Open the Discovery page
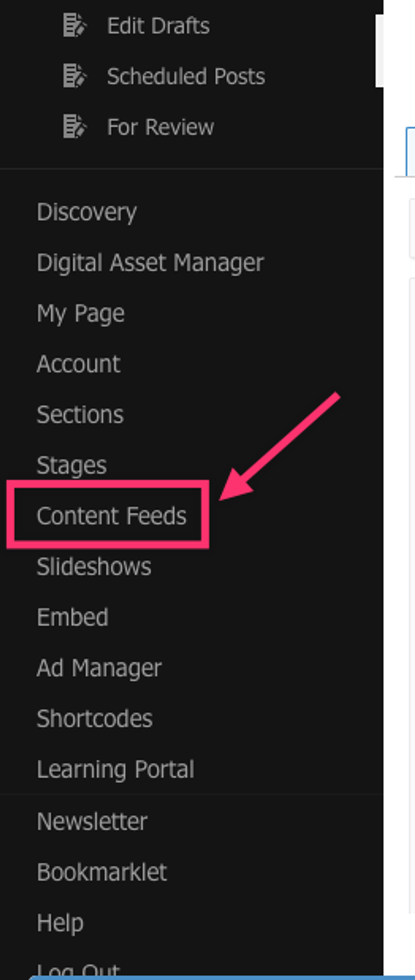 point(86,212)
